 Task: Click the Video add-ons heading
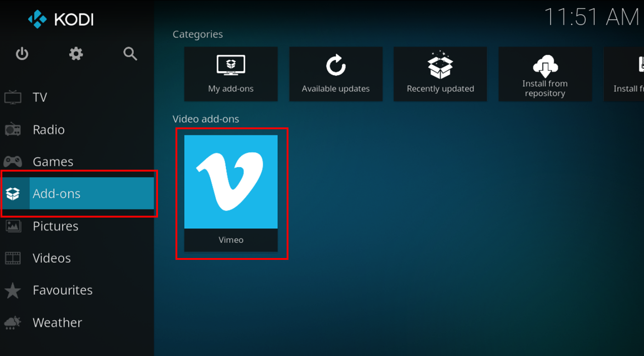(206, 119)
